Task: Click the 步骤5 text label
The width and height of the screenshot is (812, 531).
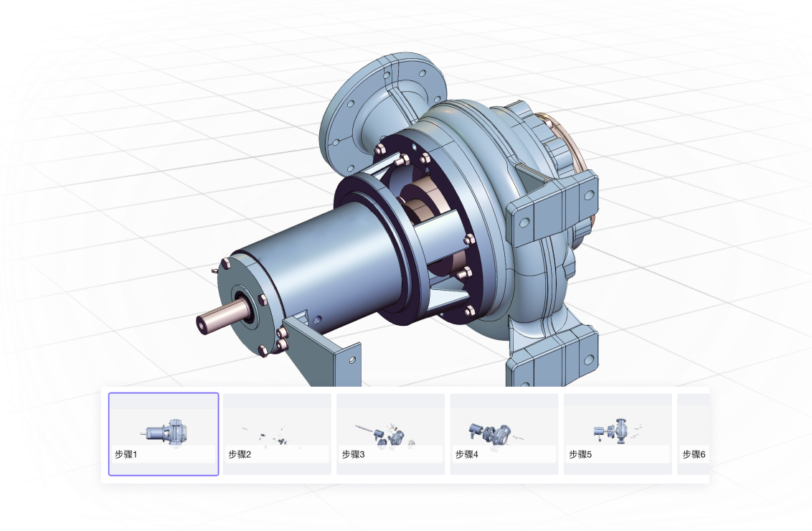Action: tap(580, 454)
